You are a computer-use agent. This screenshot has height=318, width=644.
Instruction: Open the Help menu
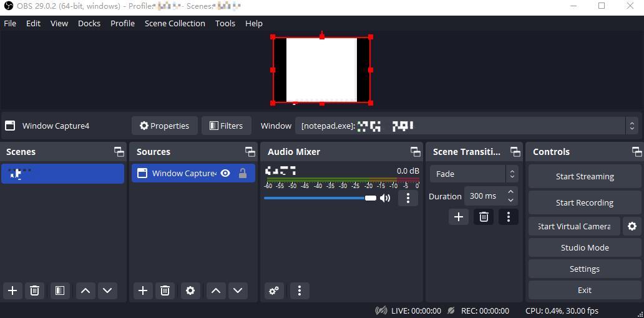254,24
